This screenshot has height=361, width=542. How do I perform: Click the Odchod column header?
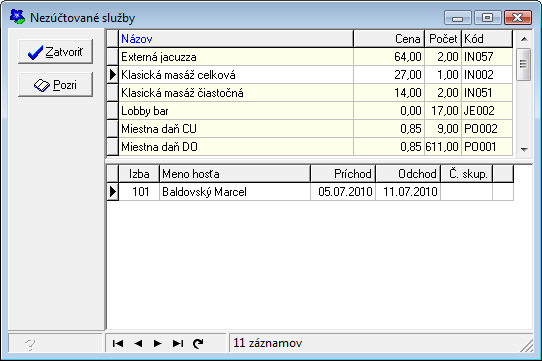tap(408, 174)
